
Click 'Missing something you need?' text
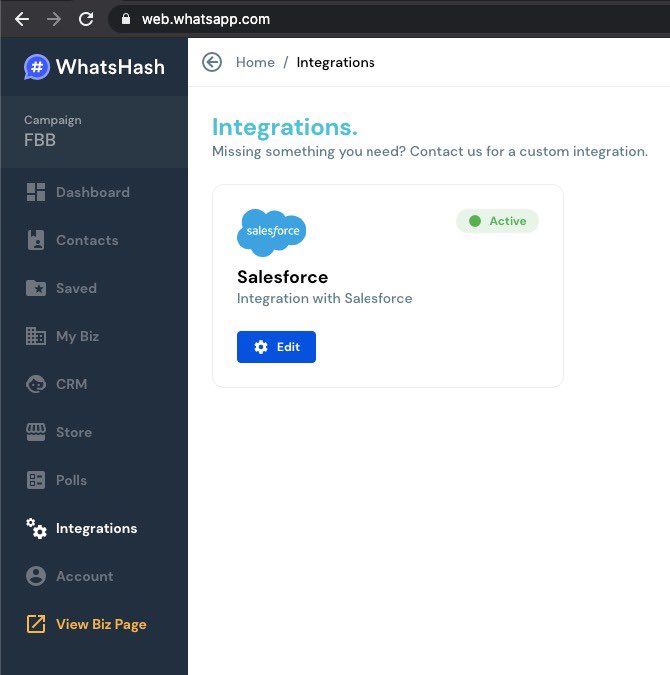309,152
